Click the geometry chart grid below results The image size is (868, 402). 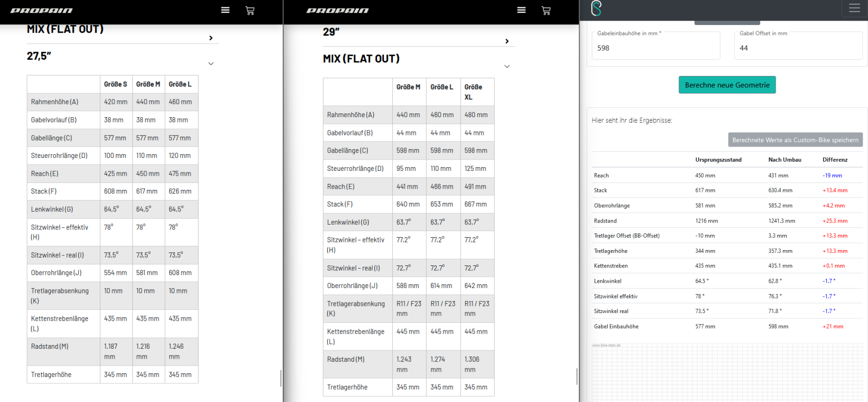pos(727,374)
